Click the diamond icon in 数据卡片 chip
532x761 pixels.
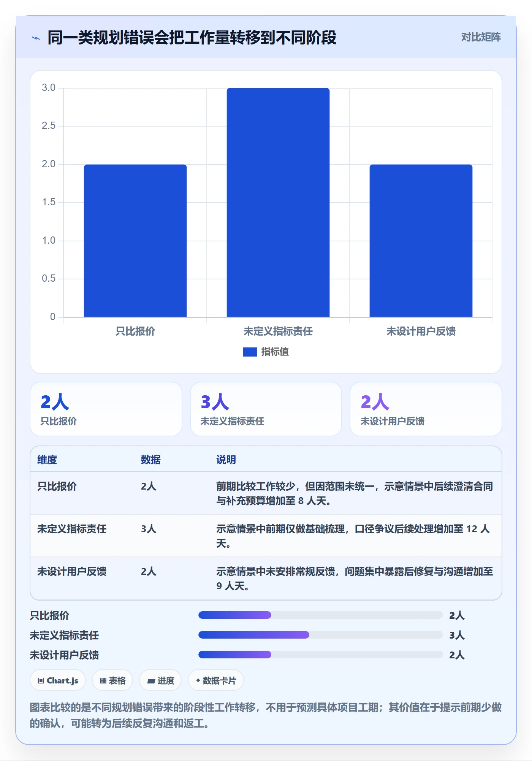tap(198, 680)
